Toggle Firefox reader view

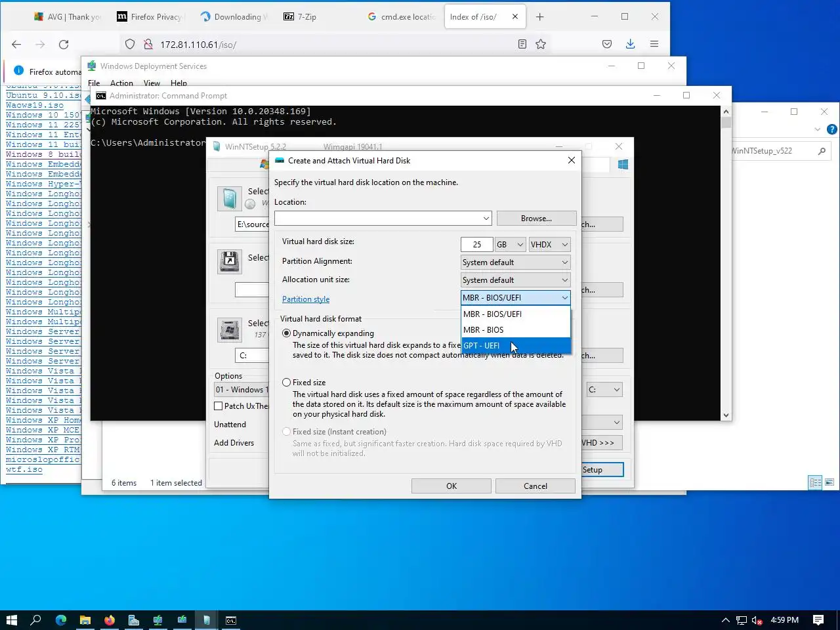tap(522, 44)
